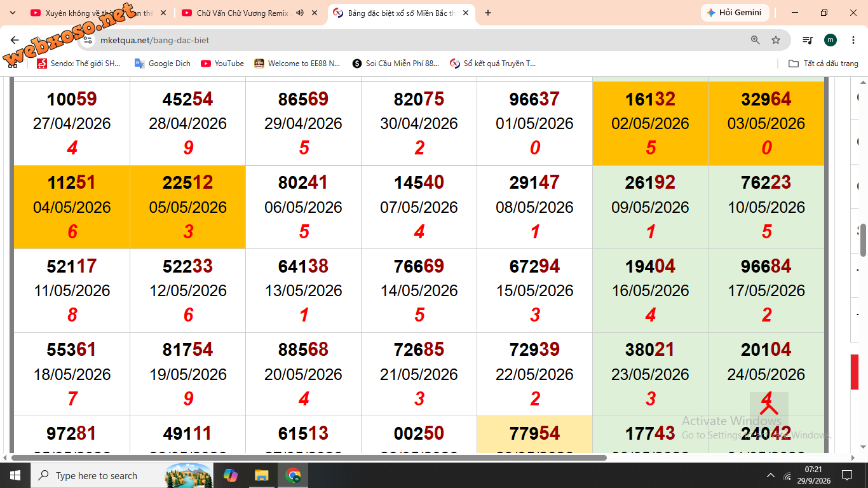Open File Explorer from the taskbar
This screenshot has width=868, height=488.
(x=261, y=475)
